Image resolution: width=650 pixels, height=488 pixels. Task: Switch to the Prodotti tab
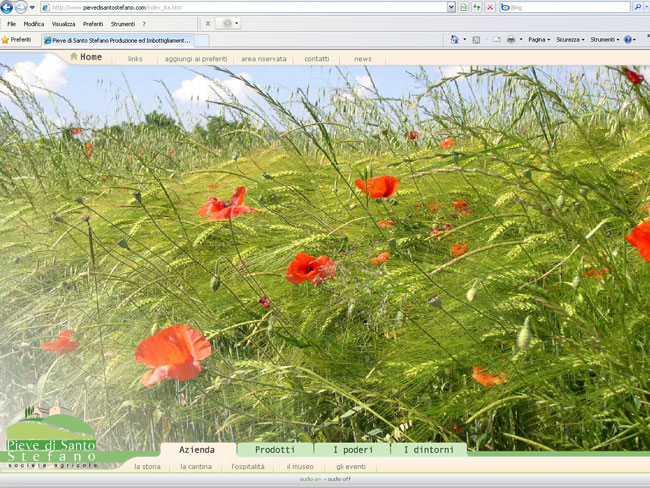275,450
